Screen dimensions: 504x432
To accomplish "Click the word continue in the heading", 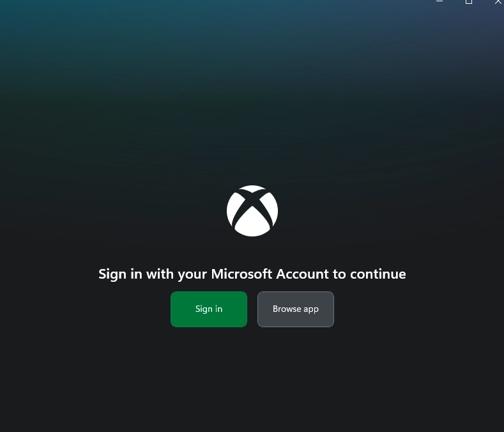I will [378, 274].
